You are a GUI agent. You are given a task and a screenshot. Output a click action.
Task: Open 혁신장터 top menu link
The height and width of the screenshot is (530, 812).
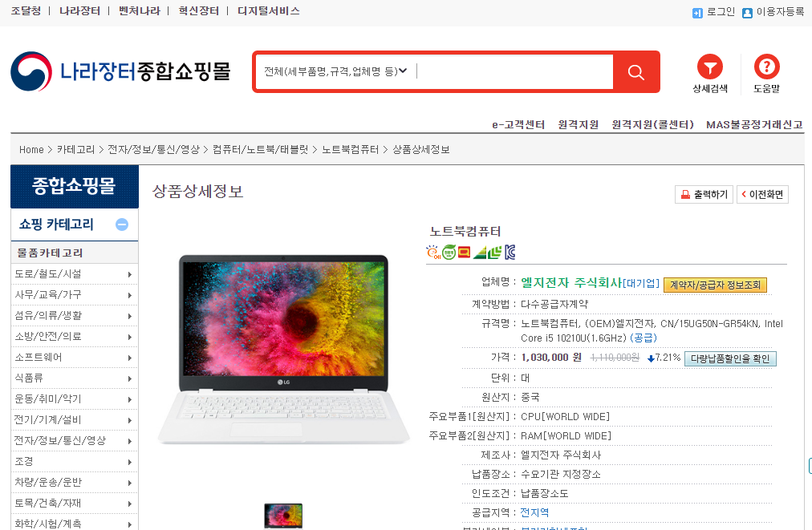point(198,11)
